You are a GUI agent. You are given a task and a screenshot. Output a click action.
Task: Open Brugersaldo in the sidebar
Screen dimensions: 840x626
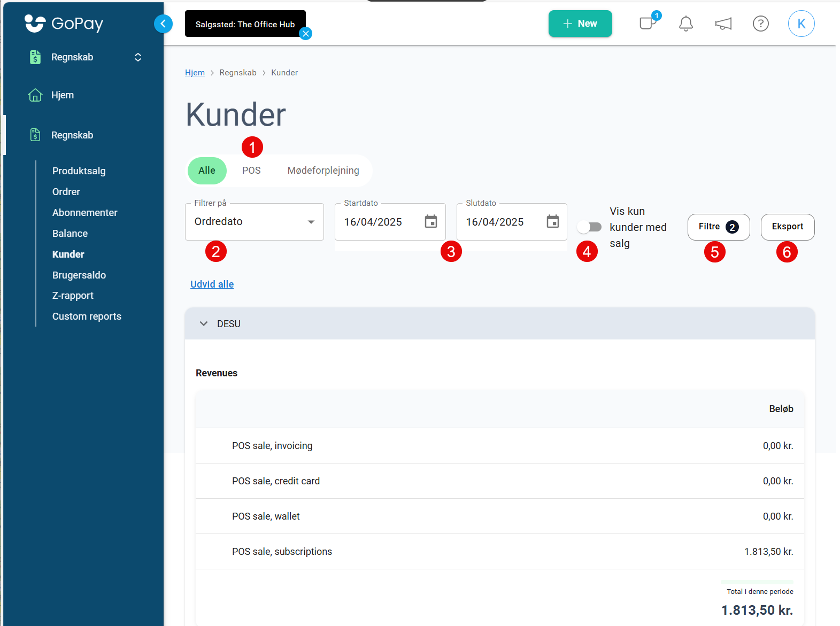point(79,275)
